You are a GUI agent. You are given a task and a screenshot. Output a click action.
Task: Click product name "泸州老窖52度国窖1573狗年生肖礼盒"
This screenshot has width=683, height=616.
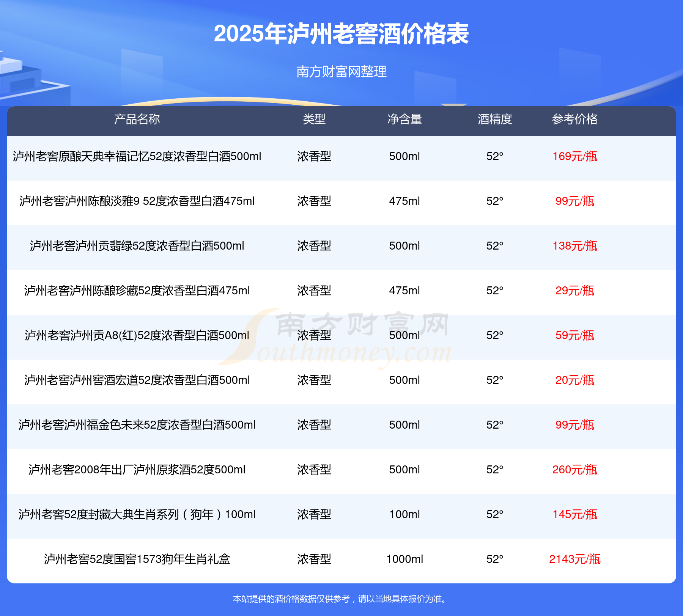[137, 559]
